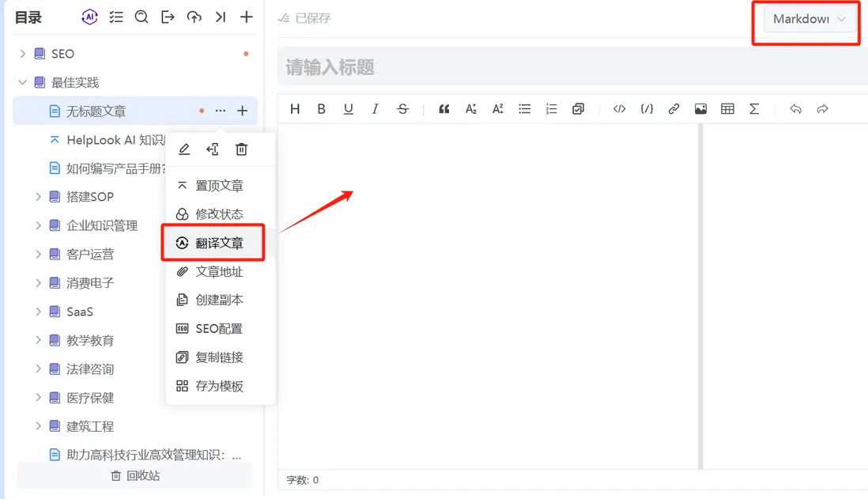Insert a hyperlink via the link icon
This screenshot has width=868, height=499.
click(x=674, y=109)
